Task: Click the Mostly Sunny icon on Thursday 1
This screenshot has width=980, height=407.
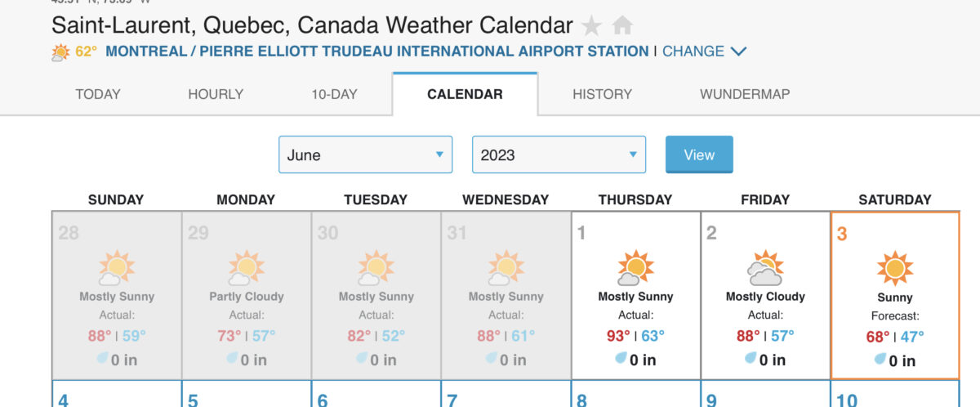Action: pyautogui.click(x=635, y=268)
